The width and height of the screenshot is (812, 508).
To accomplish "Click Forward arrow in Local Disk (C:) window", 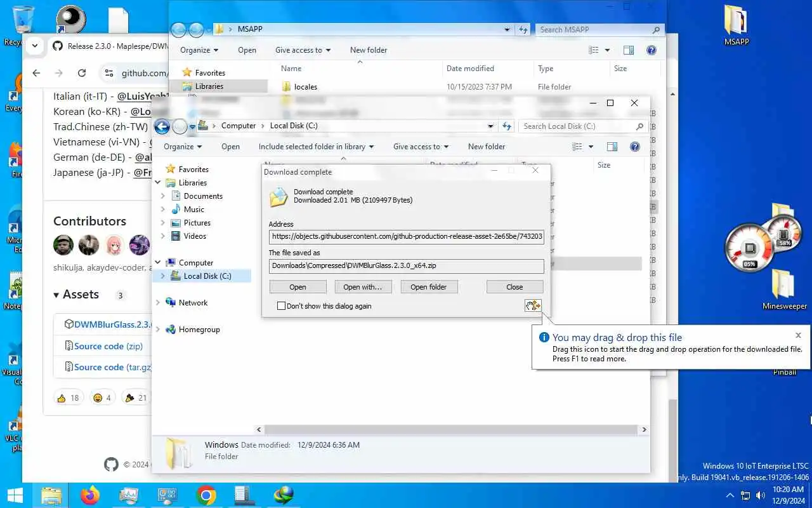I will [180, 126].
